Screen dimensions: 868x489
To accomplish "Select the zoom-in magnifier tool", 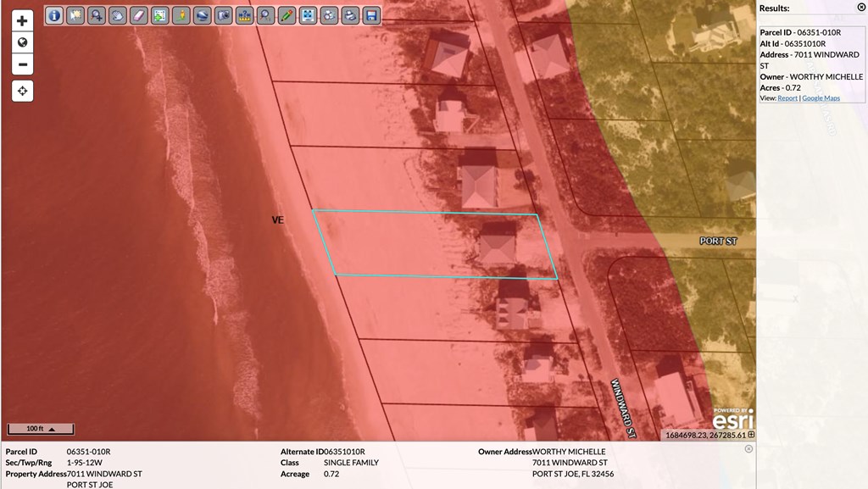I will (x=97, y=15).
